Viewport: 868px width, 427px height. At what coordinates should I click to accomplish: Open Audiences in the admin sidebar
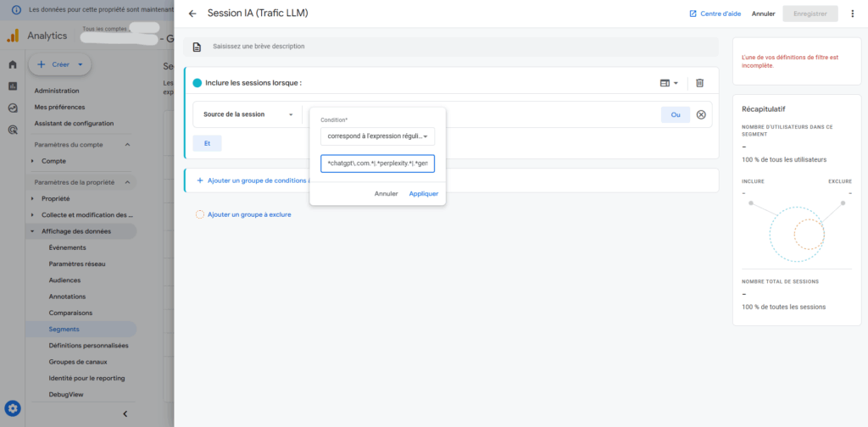[65, 280]
